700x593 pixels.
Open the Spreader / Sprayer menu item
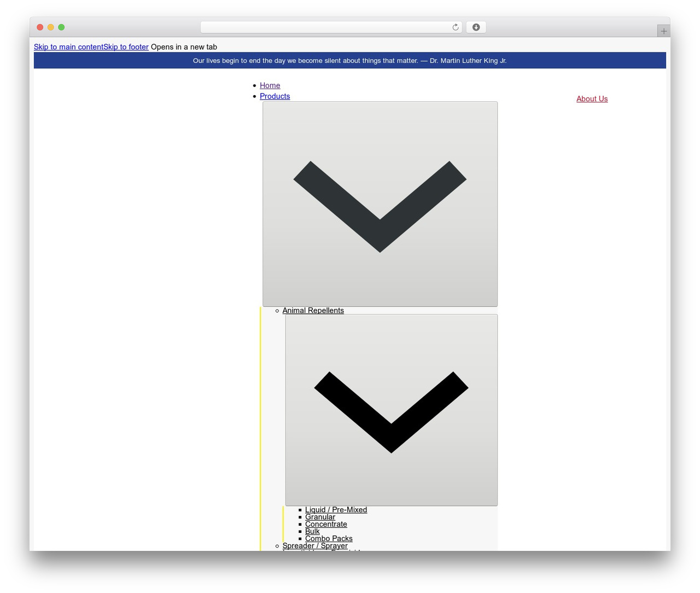[315, 546]
